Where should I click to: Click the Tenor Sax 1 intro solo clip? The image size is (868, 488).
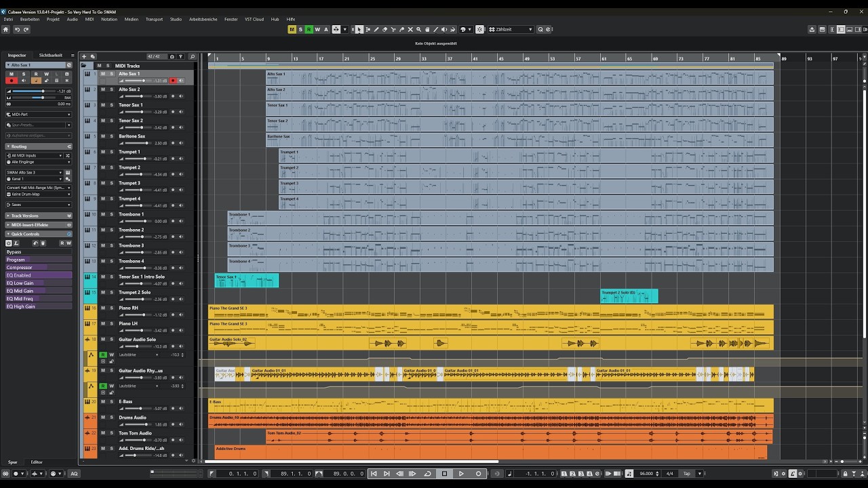point(246,280)
